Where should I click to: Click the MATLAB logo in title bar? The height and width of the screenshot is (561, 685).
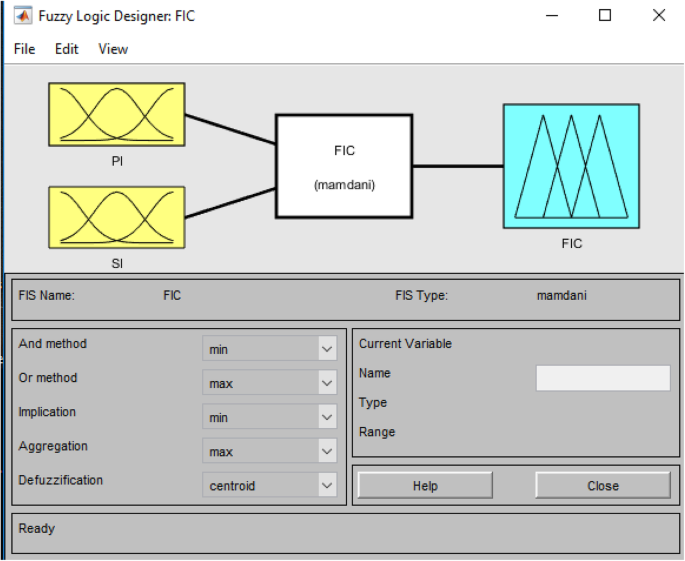click(23, 16)
